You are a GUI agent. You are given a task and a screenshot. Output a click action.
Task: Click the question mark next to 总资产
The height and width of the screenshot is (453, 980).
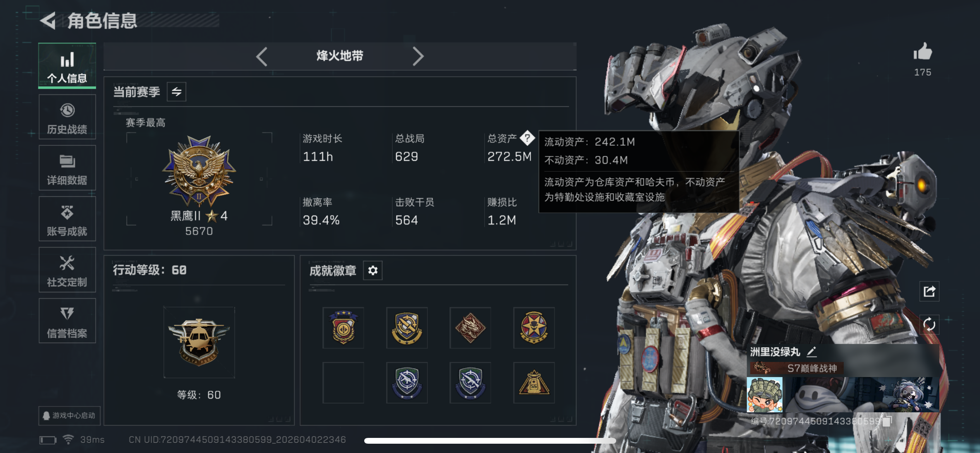[527, 137]
